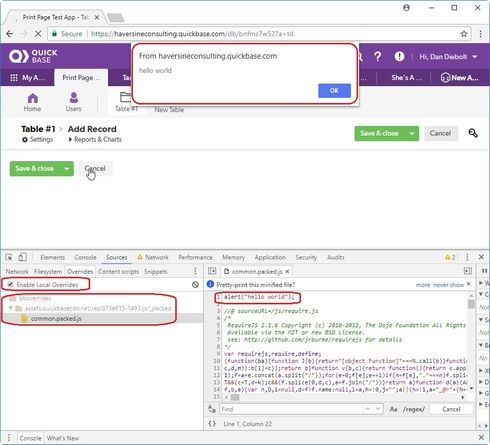Open Table #1 Settings
The image size is (490, 445).
[37, 139]
